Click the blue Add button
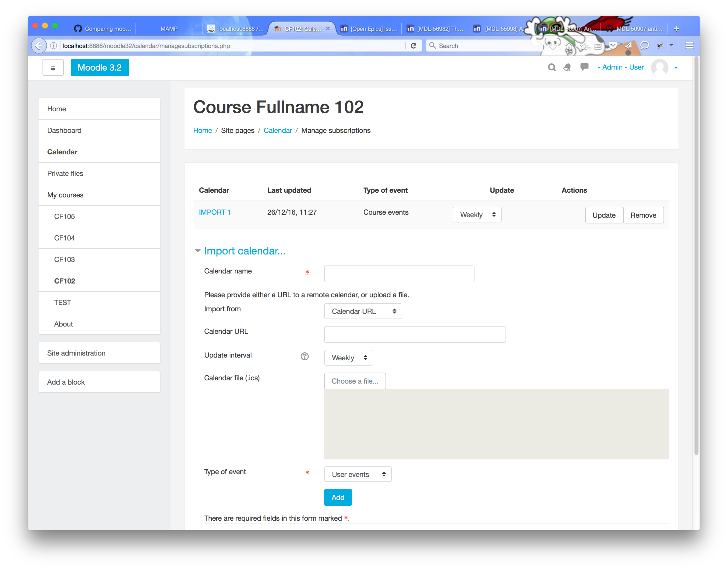The image size is (728, 570). [338, 497]
